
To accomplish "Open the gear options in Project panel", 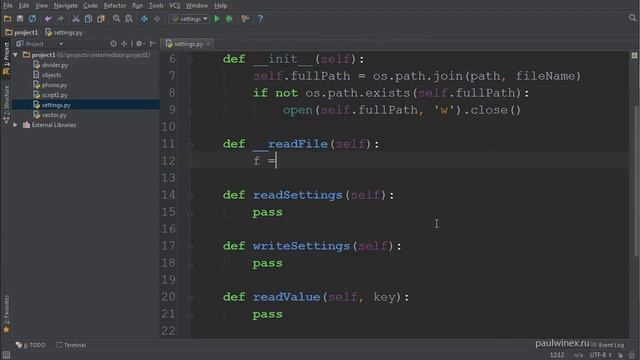I will click(140, 44).
